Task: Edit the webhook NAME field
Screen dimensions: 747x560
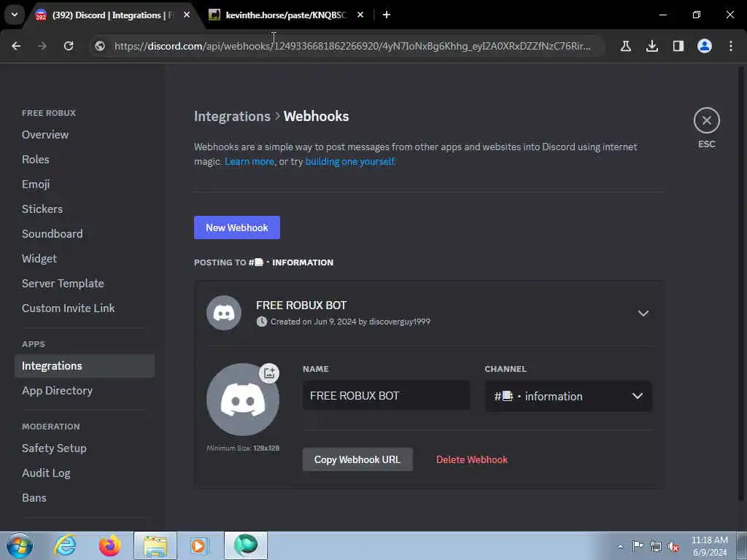Action: (x=387, y=396)
